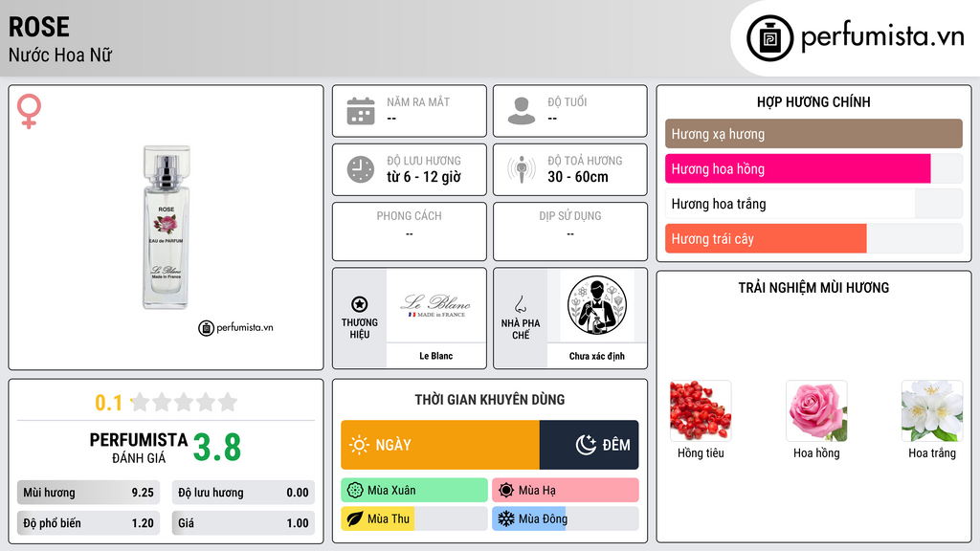Screen dimensions: 980x551
Task: Click the Hồng tiêu note caption
Action: point(701,452)
